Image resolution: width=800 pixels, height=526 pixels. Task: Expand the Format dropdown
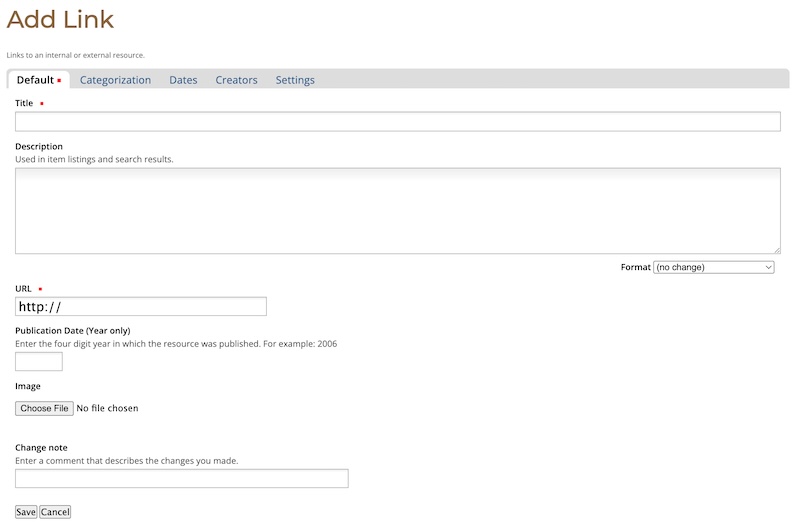714,268
